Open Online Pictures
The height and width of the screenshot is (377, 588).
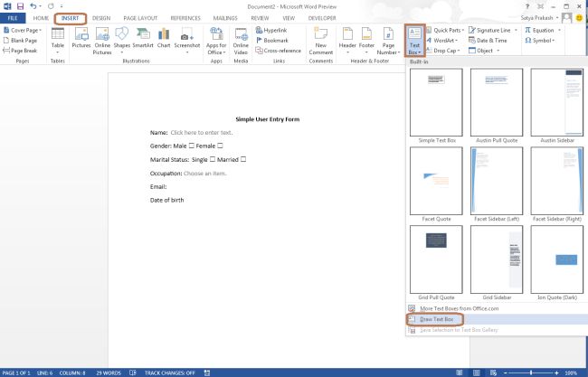coord(102,42)
